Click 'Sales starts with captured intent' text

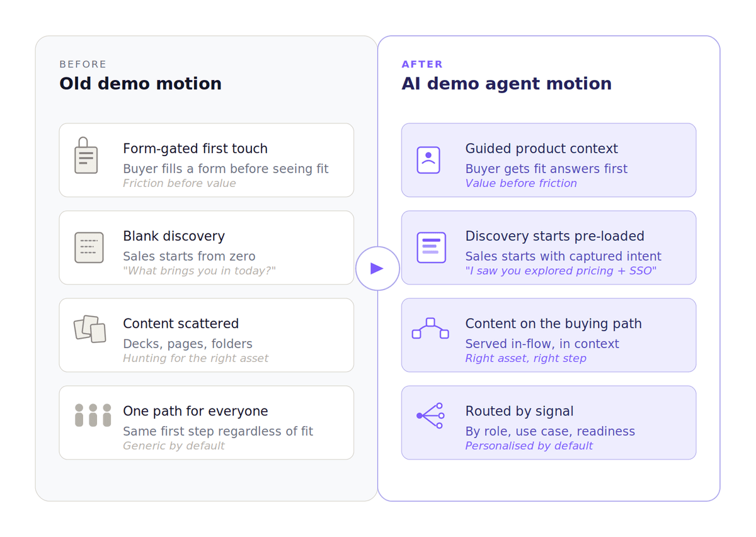pyautogui.click(x=563, y=256)
